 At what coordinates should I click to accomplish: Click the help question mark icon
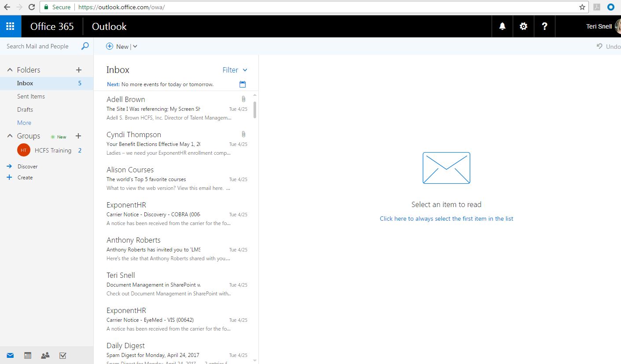544,26
